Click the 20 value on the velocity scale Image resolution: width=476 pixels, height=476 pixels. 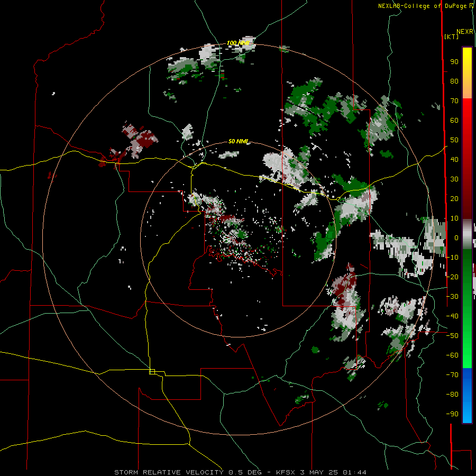(x=454, y=199)
